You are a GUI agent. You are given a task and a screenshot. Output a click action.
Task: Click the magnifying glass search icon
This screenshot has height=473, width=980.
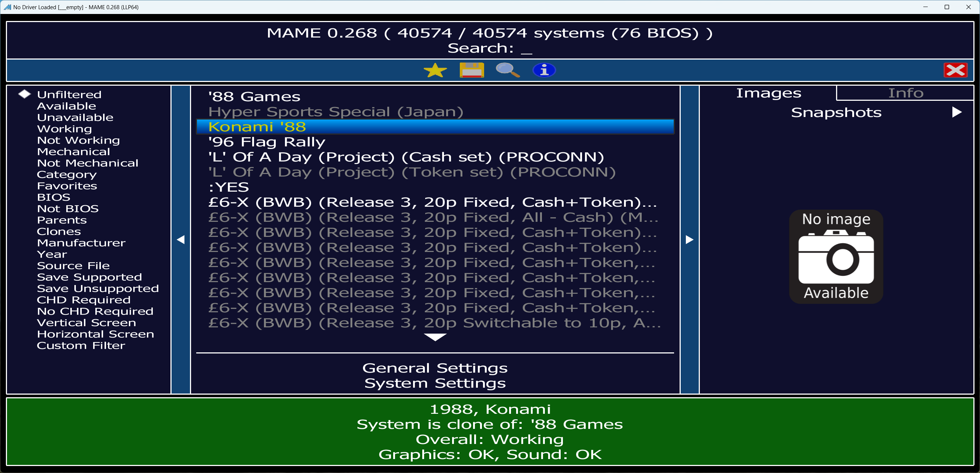coord(508,70)
